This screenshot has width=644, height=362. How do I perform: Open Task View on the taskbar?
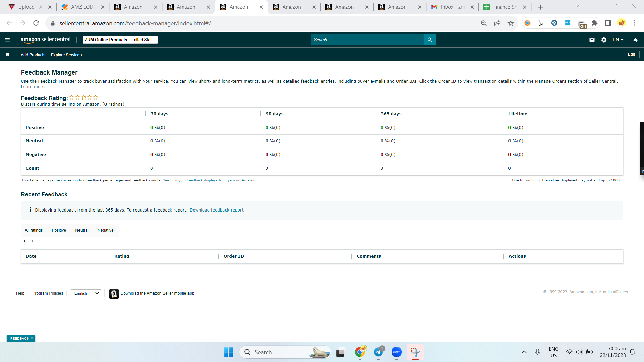tap(341, 352)
